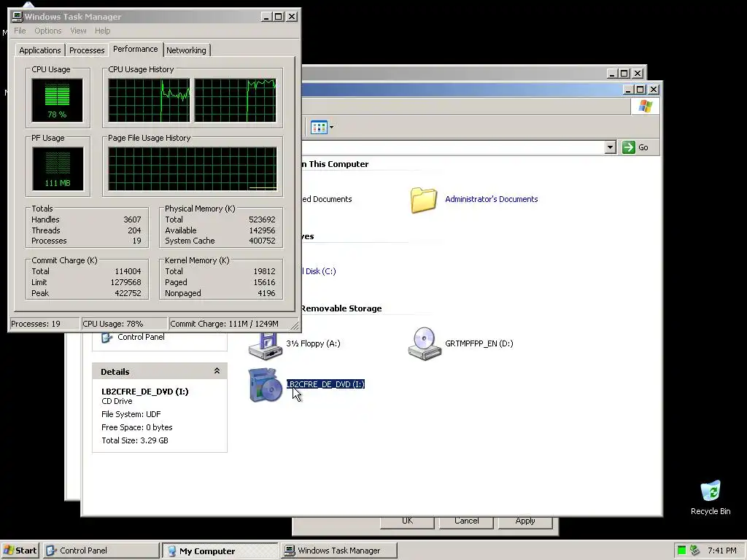Screen dimensions: 747x560
Task: Click the Apply button in background dialog
Action: tap(525, 522)
